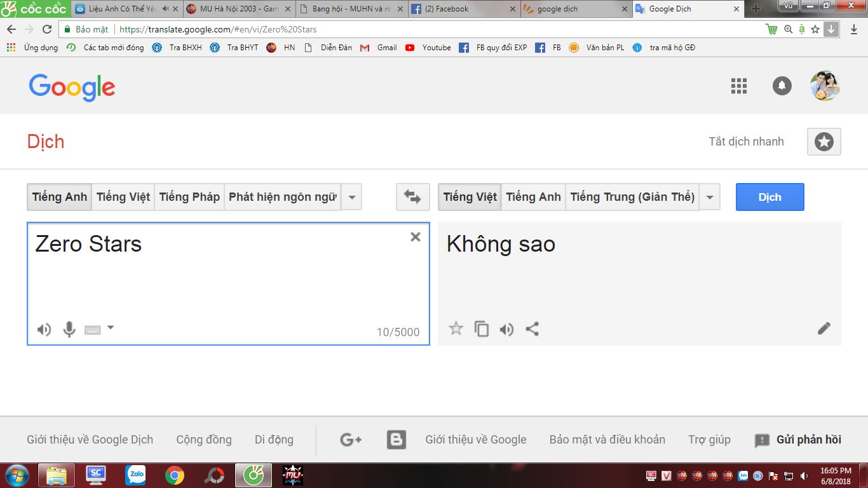
Task: Select Tiếng Việt as source language
Action: point(123,197)
